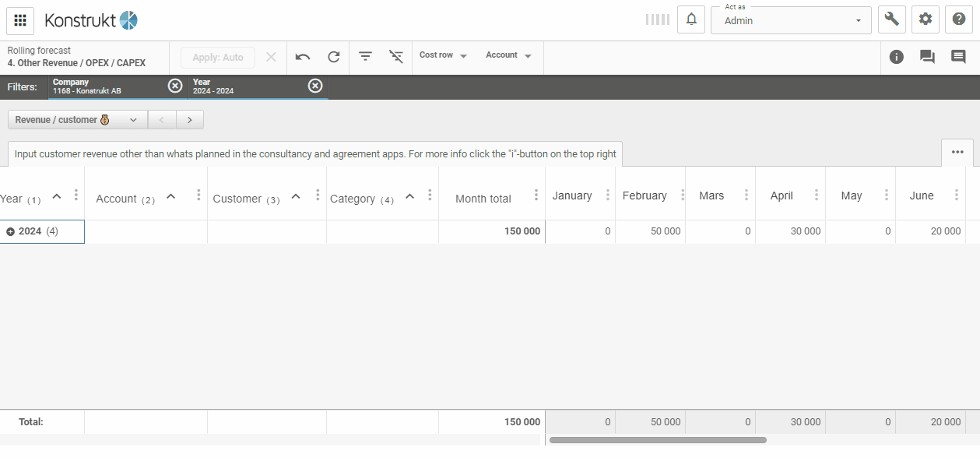
Task: Open the settings gear
Action: (926, 20)
